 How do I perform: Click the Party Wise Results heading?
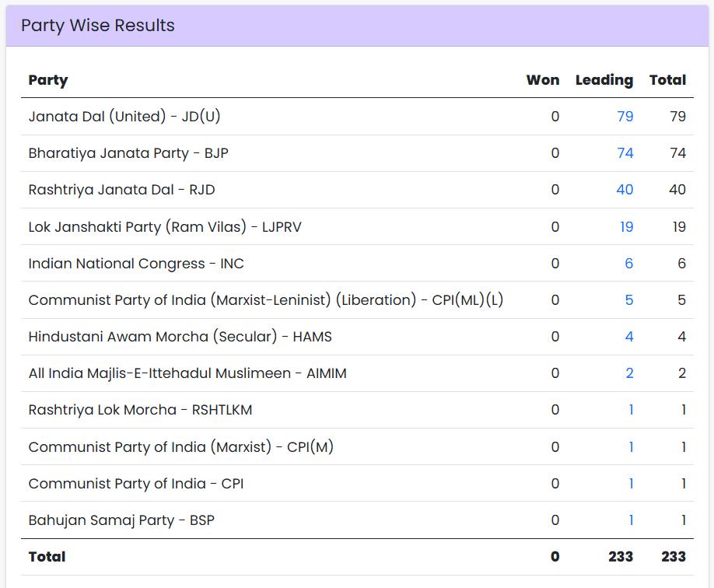click(x=98, y=26)
